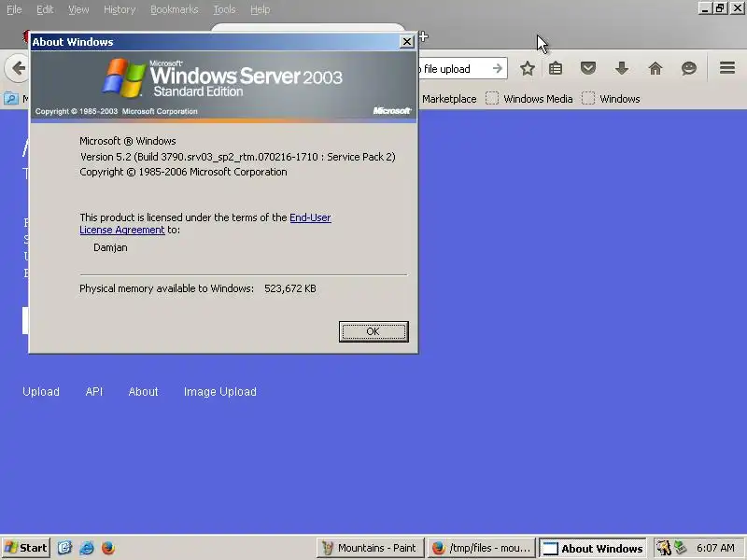Open the Start menu
The width and height of the screenshot is (747, 560).
[x=26, y=548]
